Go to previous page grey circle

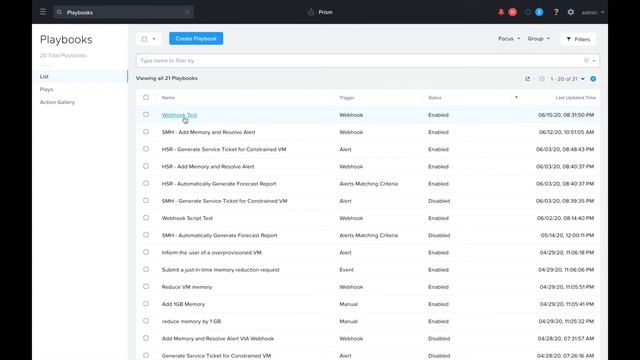(542, 79)
